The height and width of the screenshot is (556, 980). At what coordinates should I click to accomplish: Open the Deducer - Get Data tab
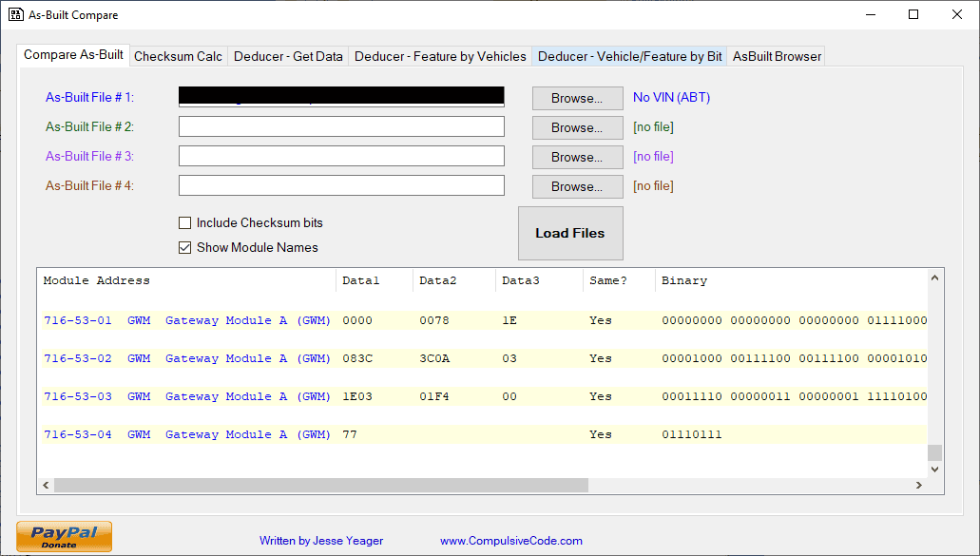pos(288,56)
